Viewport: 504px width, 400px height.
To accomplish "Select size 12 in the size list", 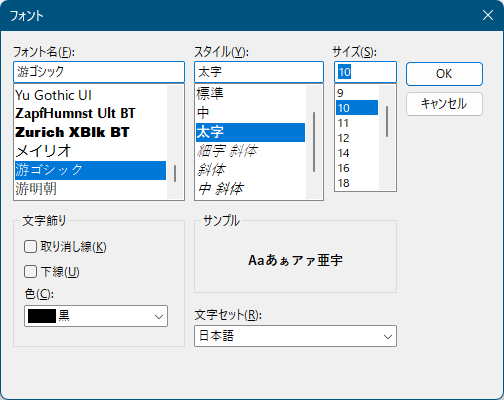I will (357, 138).
